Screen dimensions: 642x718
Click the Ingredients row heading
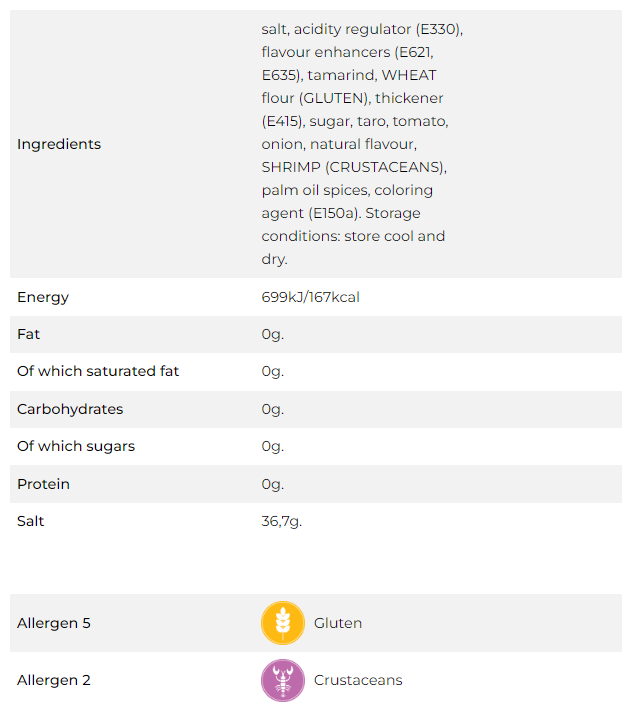[59, 144]
